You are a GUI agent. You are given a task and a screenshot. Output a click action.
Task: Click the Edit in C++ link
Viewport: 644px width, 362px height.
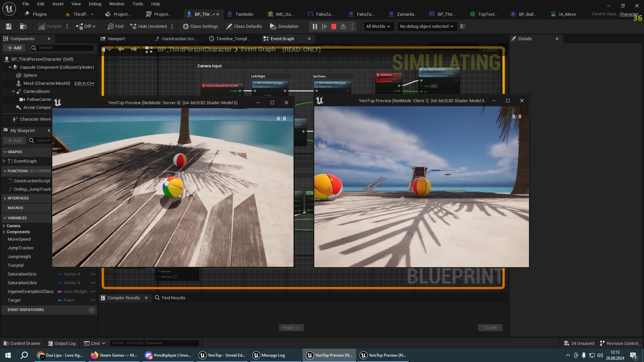84,83
